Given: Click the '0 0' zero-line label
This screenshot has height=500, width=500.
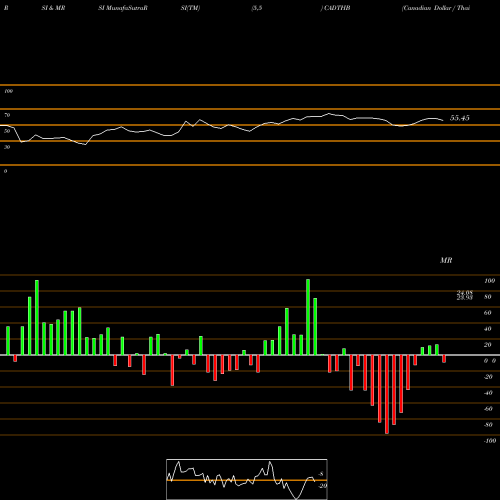Looking at the screenshot, I should (490, 361).
